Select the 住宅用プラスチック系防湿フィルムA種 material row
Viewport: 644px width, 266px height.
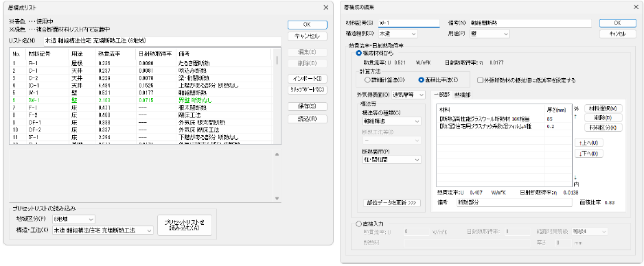click(x=505, y=126)
